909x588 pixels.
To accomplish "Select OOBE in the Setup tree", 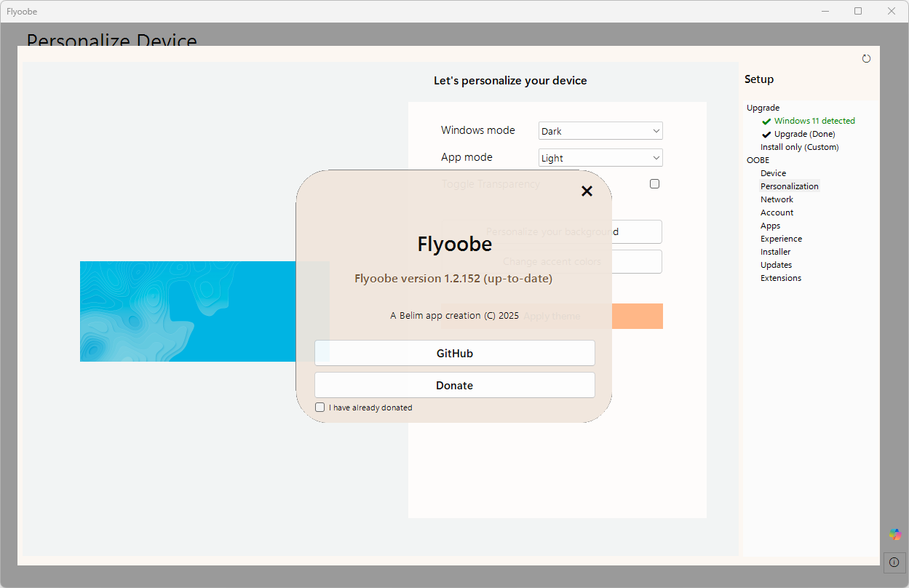I will (x=758, y=160).
